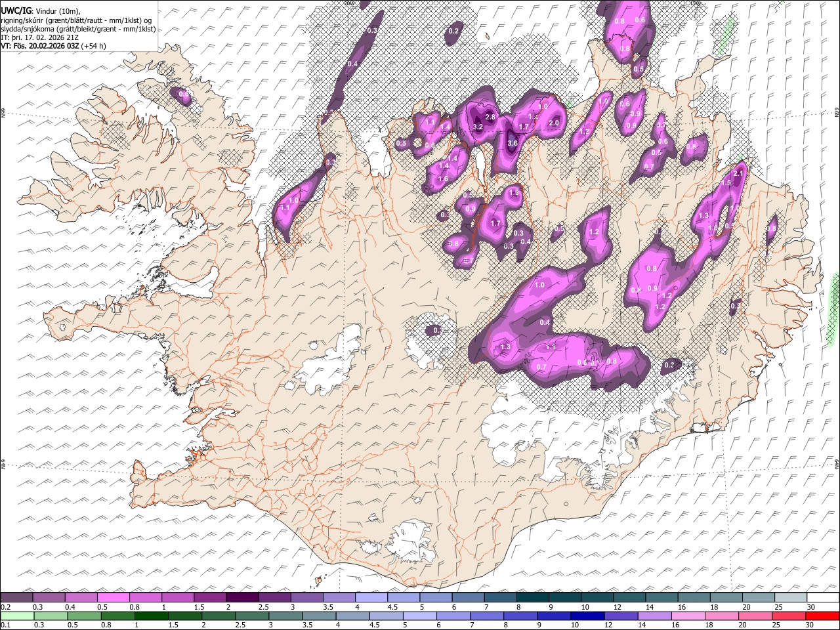Select the royal blue 8 swatch on rain scale
The image size is (840, 630).
point(521,616)
